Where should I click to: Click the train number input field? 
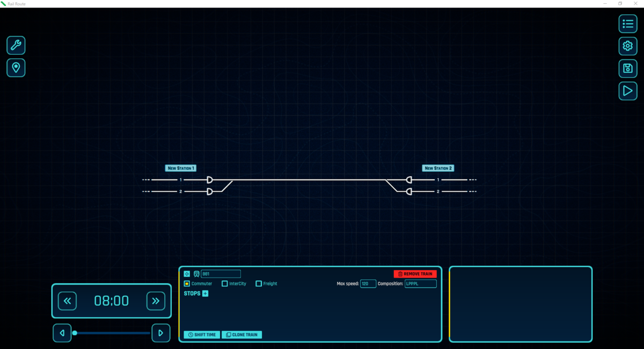tap(221, 274)
